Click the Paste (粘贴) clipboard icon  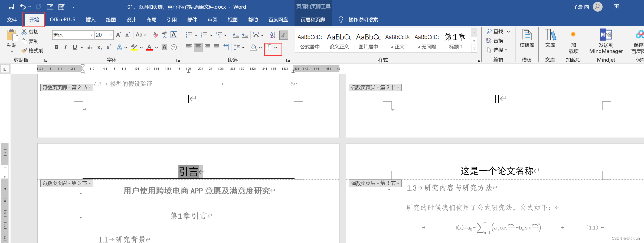[12, 35]
